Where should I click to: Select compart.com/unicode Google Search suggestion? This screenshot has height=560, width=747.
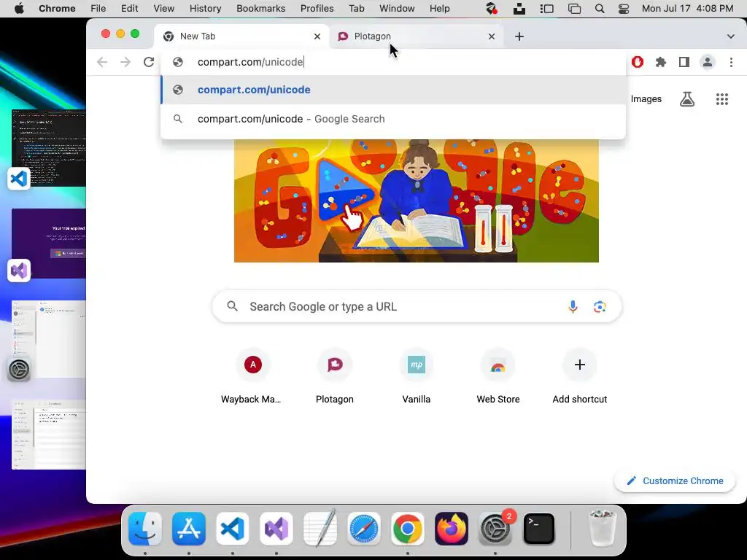tap(393, 119)
